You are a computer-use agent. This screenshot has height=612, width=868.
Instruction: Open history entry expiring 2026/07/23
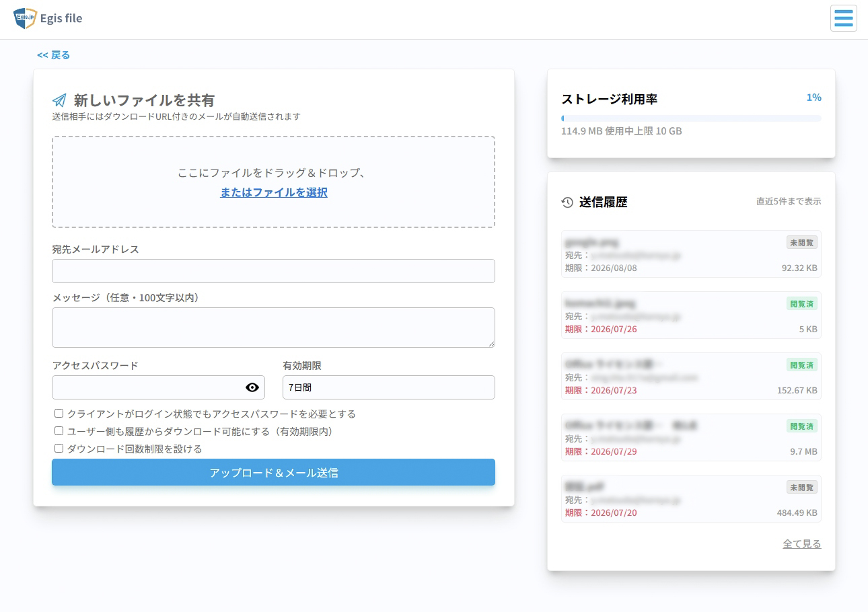691,377
